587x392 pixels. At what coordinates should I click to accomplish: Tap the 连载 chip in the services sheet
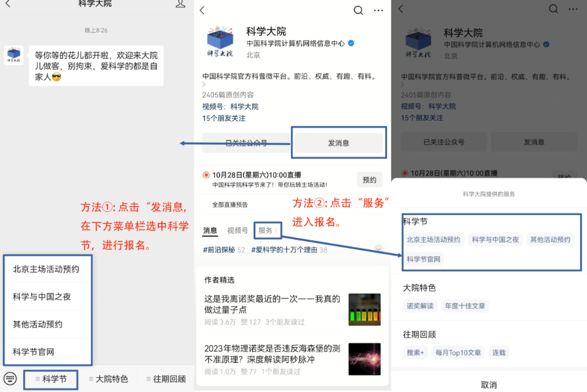tap(499, 353)
